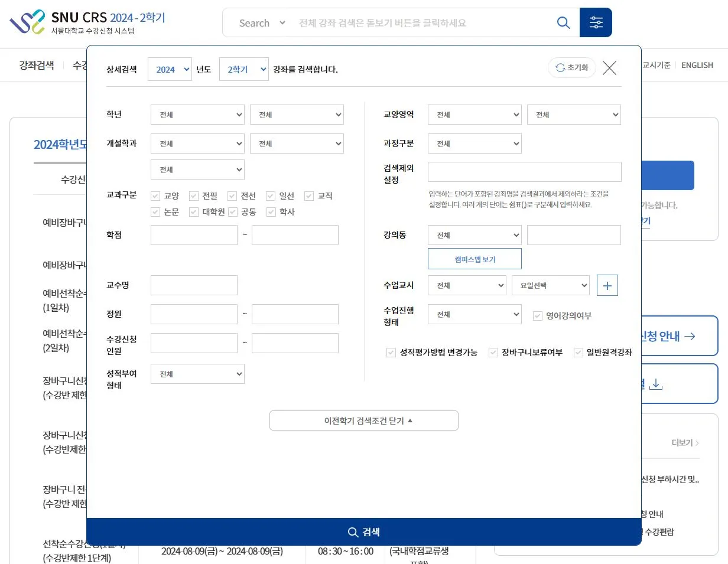Click inside the 교수명 professor name field

[x=194, y=285]
